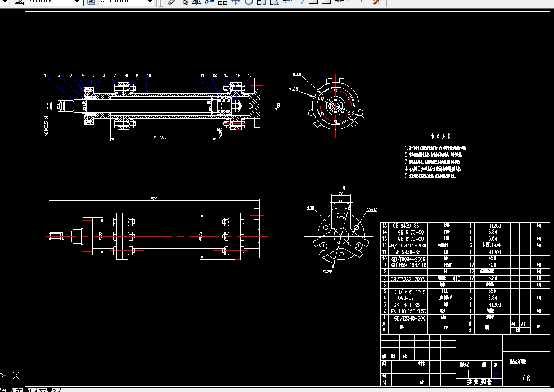Click part balloon number 15

[x=250, y=75]
